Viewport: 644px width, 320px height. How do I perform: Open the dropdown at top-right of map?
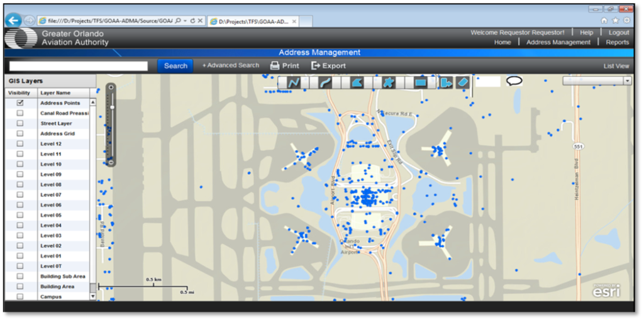(627, 81)
